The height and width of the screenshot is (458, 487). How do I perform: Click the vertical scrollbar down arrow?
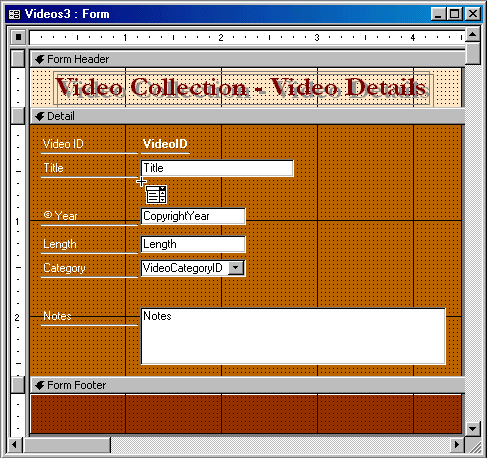[472, 428]
